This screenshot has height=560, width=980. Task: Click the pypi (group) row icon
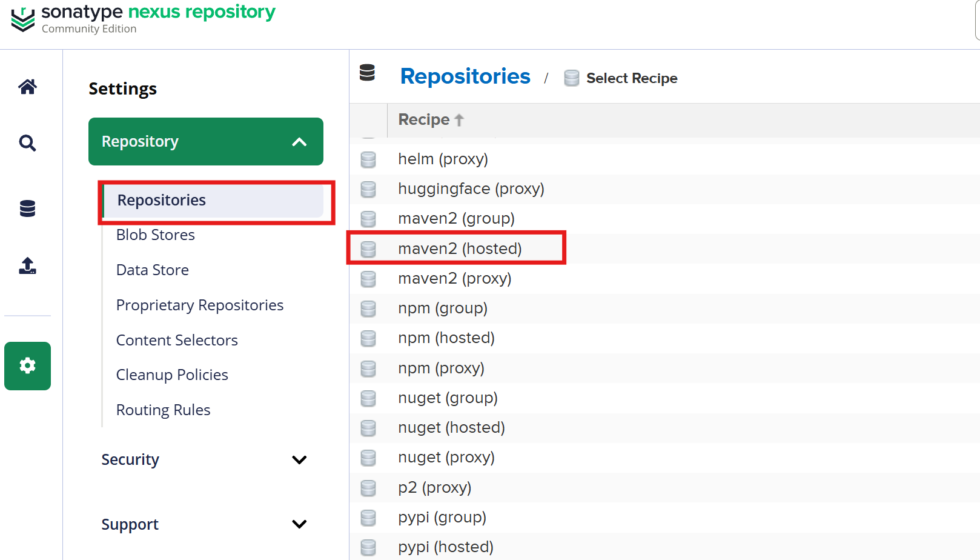coord(368,518)
